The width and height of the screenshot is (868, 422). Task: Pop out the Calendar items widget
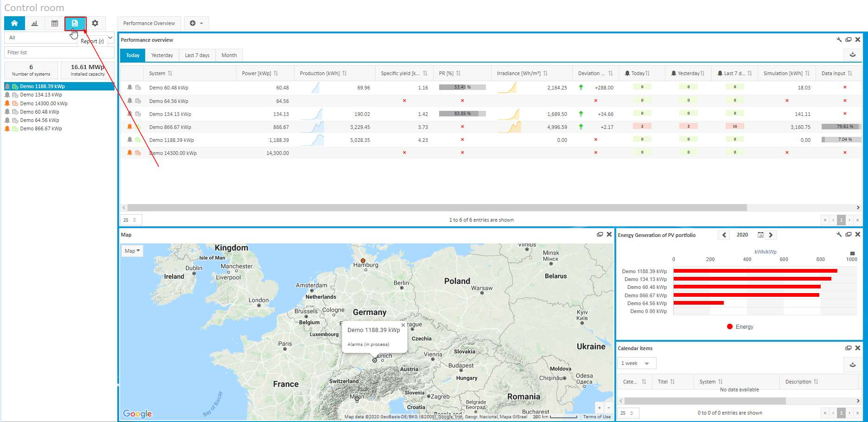(848, 348)
